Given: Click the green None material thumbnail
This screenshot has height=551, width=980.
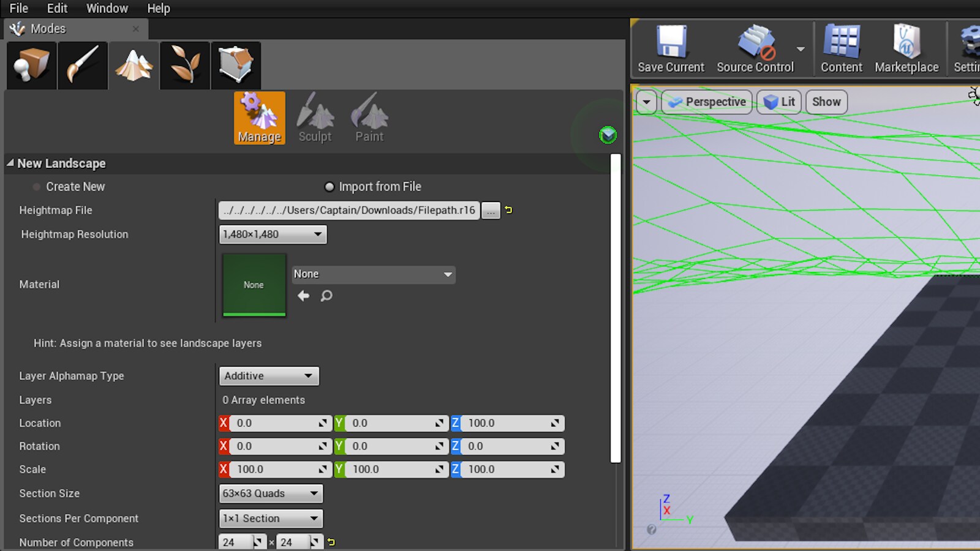Looking at the screenshot, I should 254,285.
